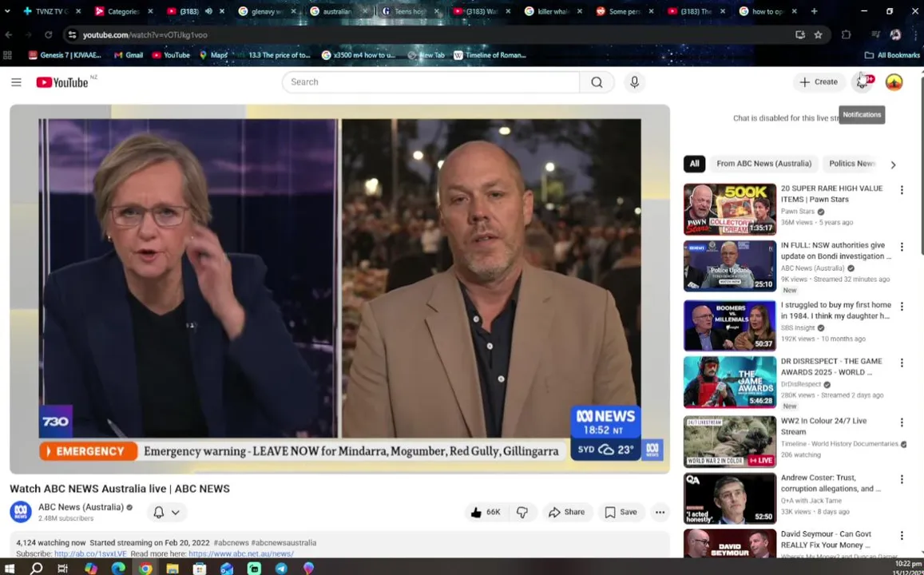
Task: Switch to the Categories tab
Action: [x=124, y=11]
